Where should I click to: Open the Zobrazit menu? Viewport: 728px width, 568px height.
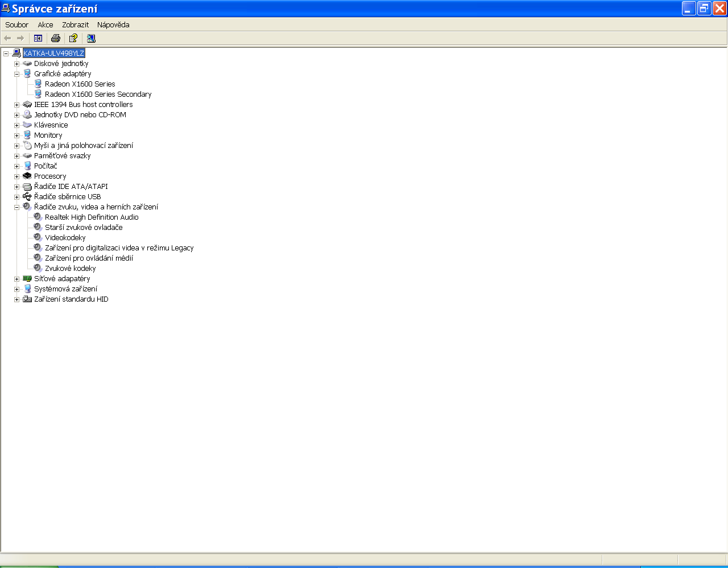coord(76,24)
